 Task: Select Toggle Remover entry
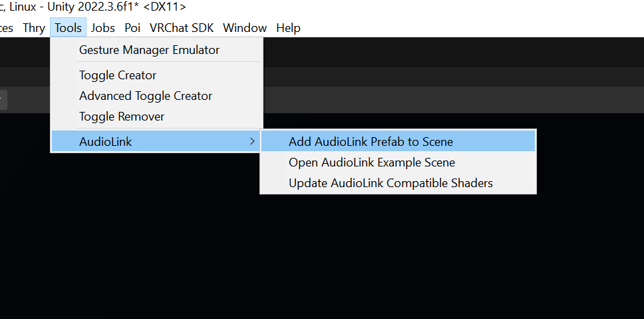tap(122, 117)
